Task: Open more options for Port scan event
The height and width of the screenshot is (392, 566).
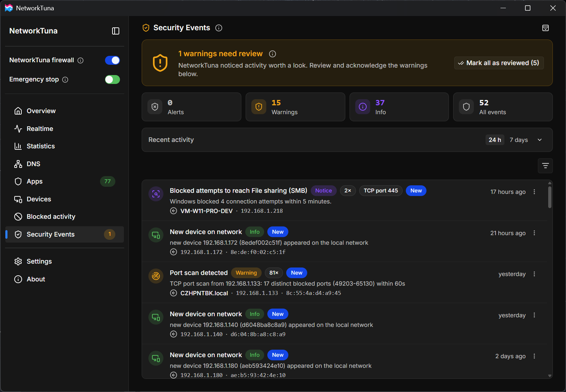Action: pos(534,274)
